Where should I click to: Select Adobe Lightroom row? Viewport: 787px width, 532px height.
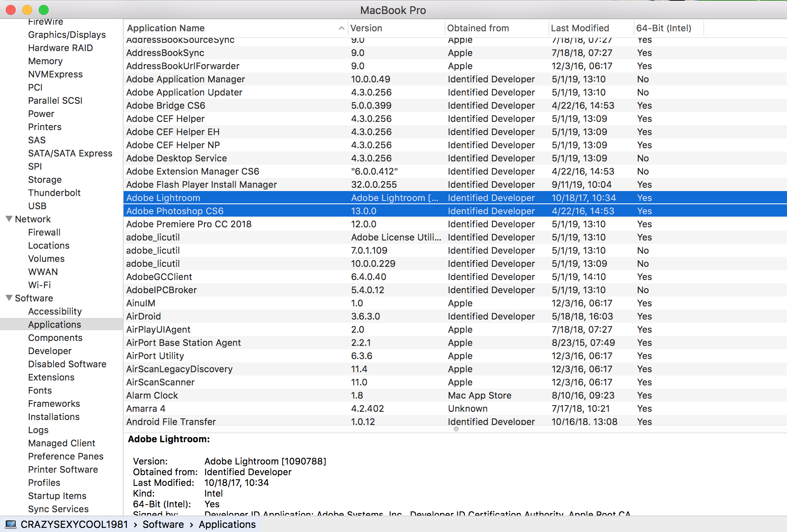pyautogui.click(x=455, y=198)
